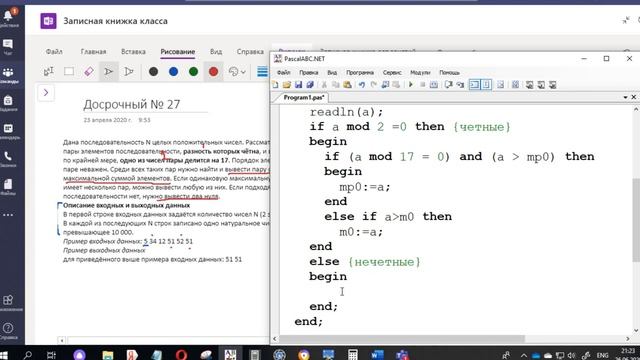Open Assignments in Teams sidebar

(x=8, y=103)
